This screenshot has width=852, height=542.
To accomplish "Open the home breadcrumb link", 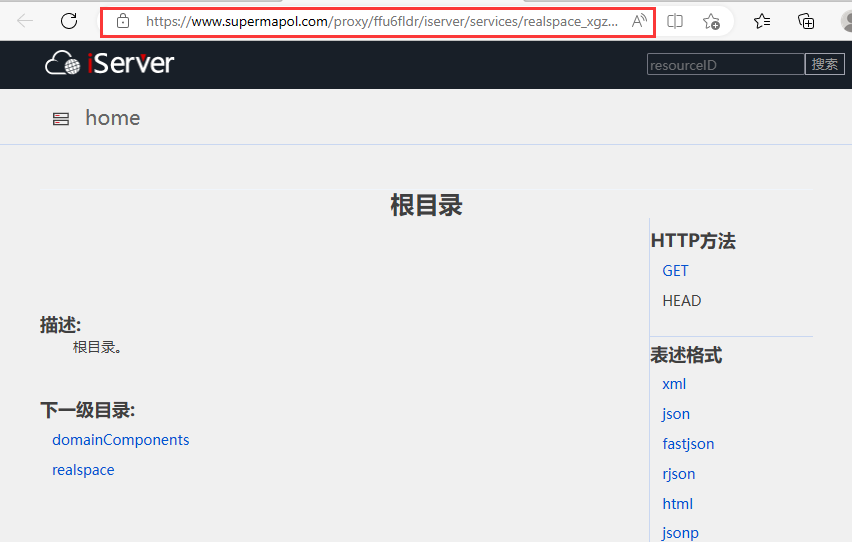I will [x=112, y=118].
